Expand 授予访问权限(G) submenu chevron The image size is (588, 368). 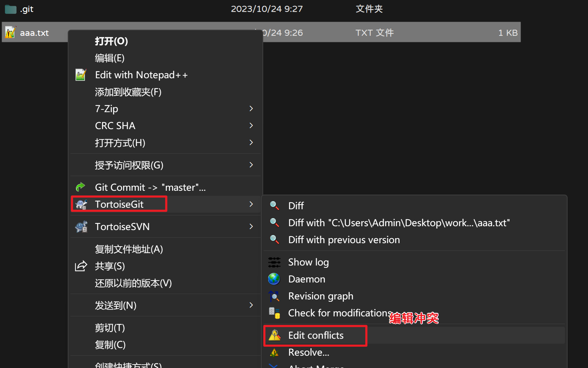click(x=251, y=165)
